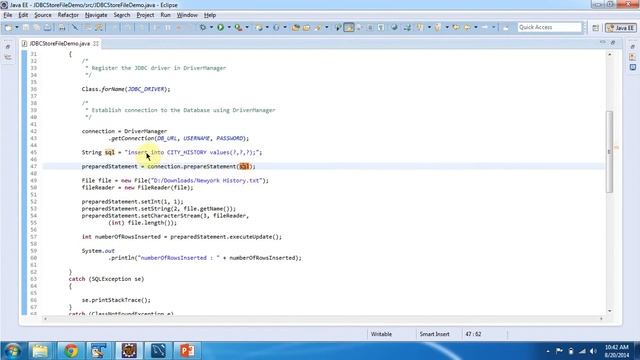Click bottom icon in right trim stack

click(x=632, y=67)
